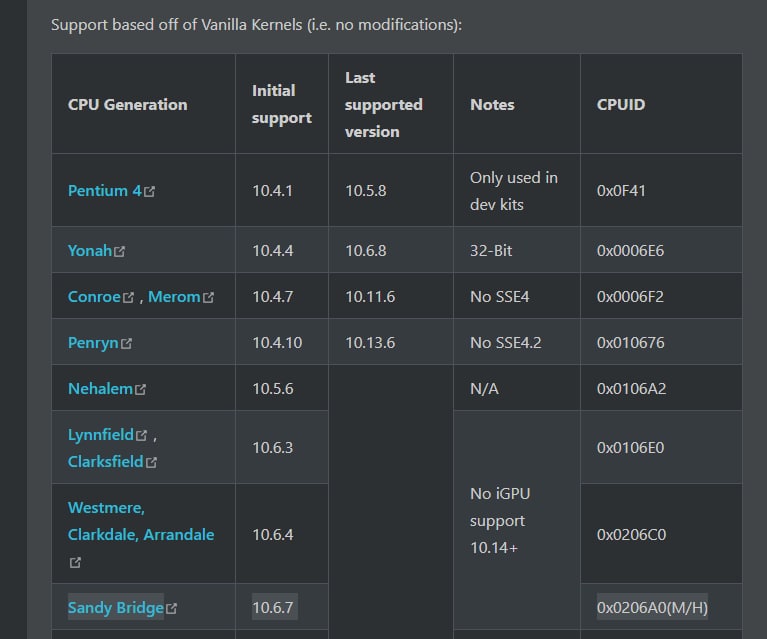Image resolution: width=767 pixels, height=639 pixels.
Task: Click external link icon beside Pentium 4
Action: [150, 191]
